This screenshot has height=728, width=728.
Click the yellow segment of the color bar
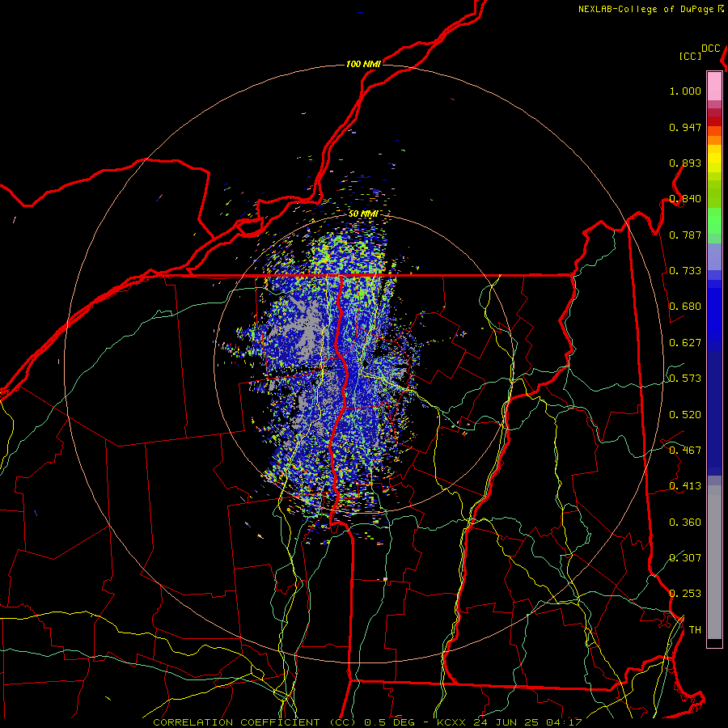[x=714, y=159]
